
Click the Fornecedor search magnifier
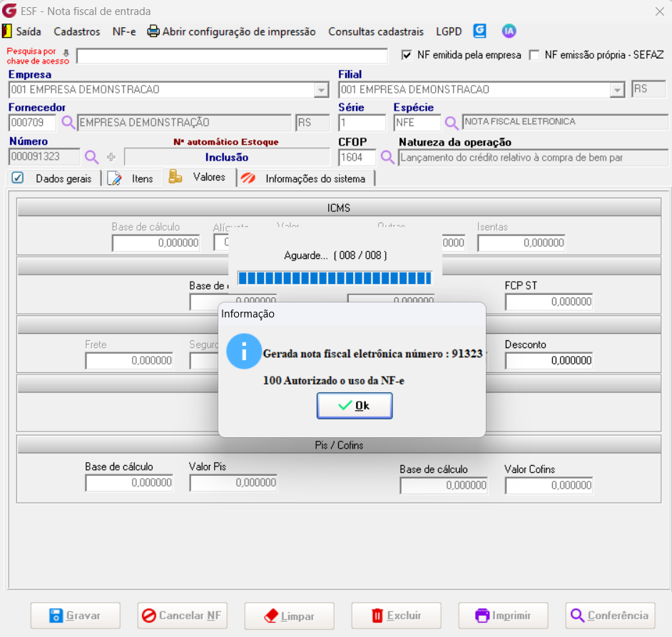pyautogui.click(x=68, y=123)
